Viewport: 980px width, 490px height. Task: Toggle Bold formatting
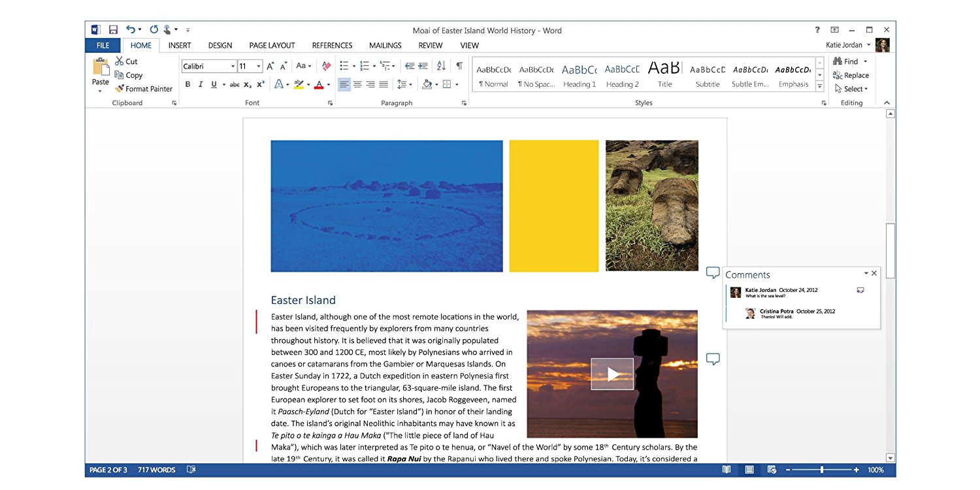188,84
